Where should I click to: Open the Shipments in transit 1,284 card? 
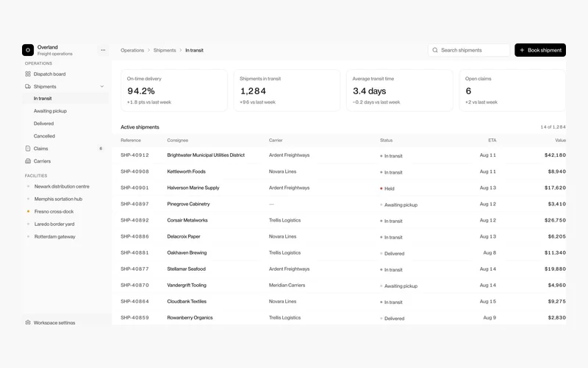click(287, 90)
